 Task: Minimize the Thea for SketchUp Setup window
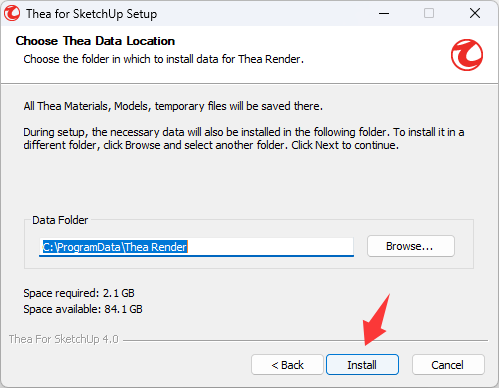pos(384,13)
